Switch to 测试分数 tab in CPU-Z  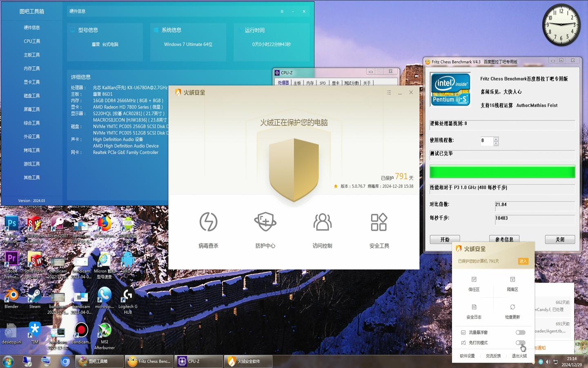(351, 83)
